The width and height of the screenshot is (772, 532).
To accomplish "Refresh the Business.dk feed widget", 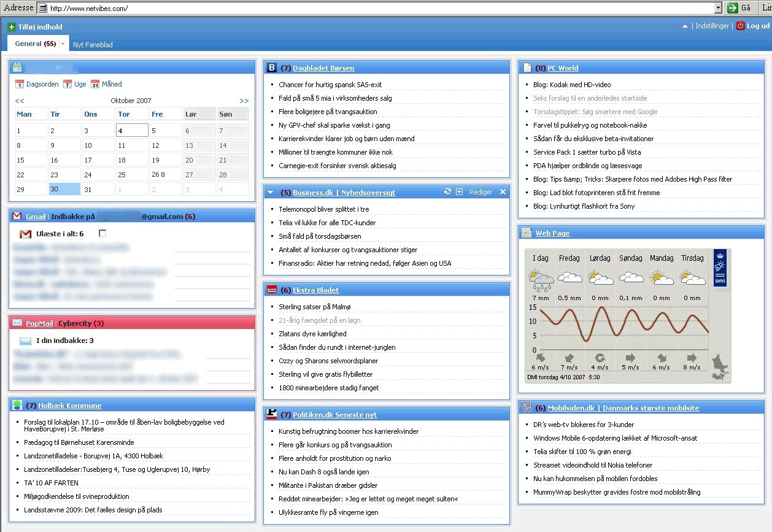I will point(448,192).
